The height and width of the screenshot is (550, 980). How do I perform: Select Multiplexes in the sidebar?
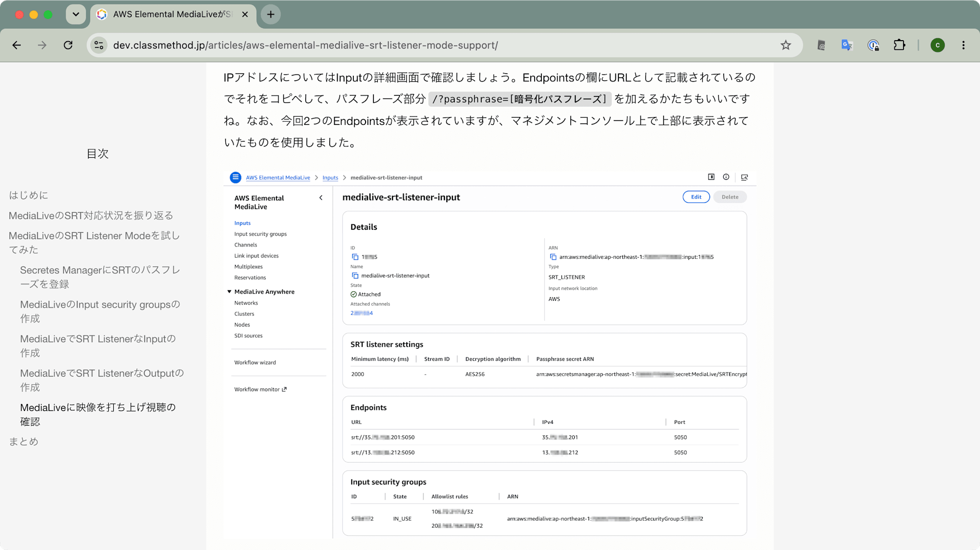(248, 267)
